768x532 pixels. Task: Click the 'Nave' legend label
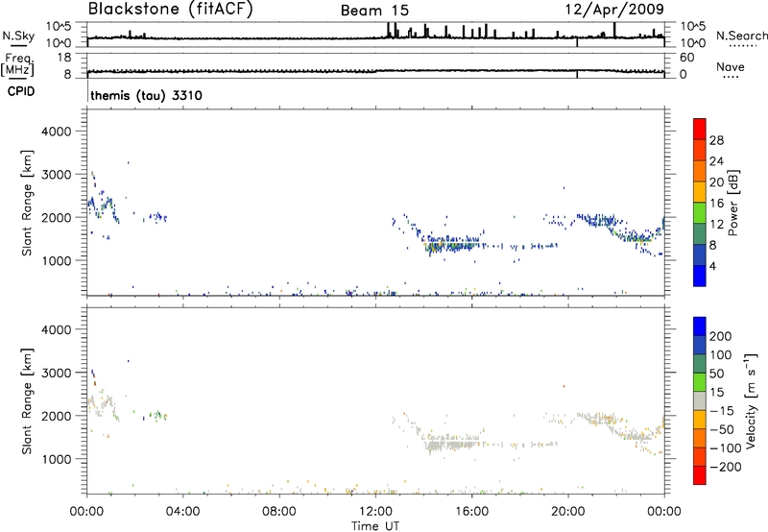pos(731,67)
